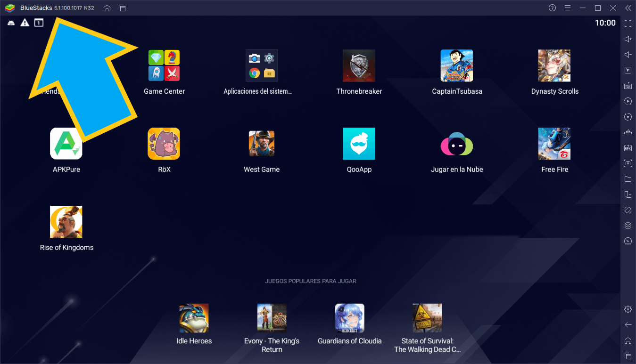The width and height of the screenshot is (636, 364).
Task: Collapse the sidebar with double chevron icon
Action: click(628, 8)
